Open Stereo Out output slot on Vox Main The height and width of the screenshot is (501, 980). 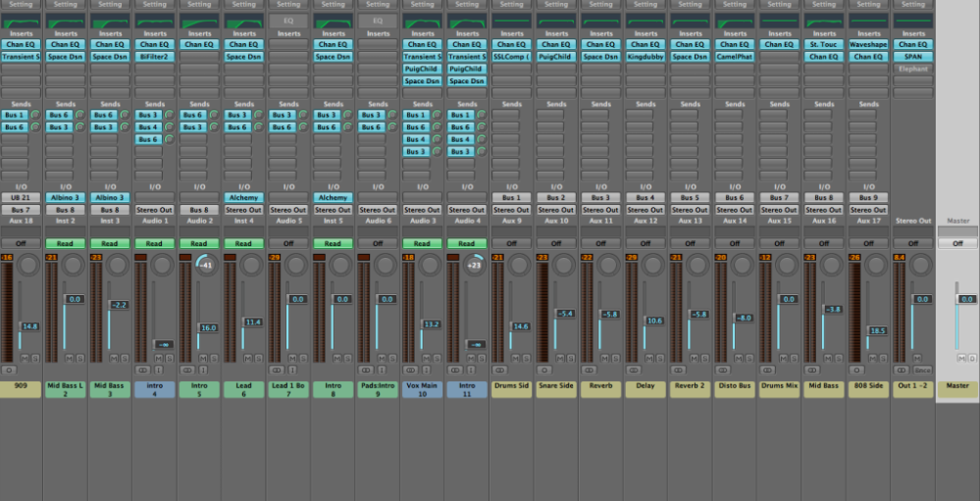pos(423,210)
